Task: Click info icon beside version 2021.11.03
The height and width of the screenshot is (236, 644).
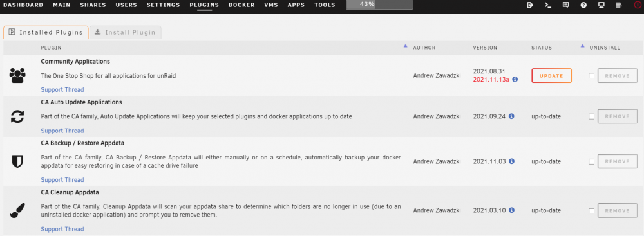Action: tap(511, 161)
